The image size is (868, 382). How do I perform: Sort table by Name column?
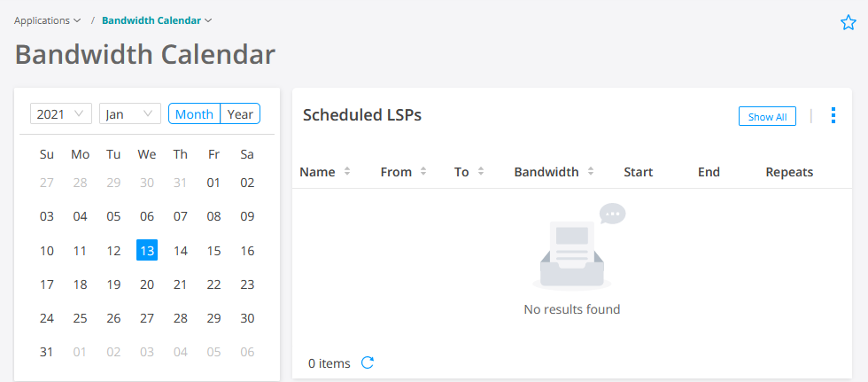pyautogui.click(x=347, y=172)
